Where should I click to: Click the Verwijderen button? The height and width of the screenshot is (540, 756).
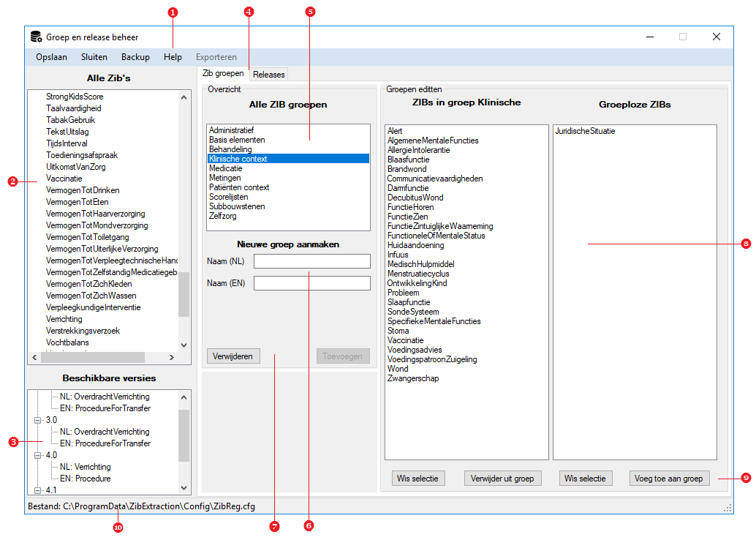point(233,356)
